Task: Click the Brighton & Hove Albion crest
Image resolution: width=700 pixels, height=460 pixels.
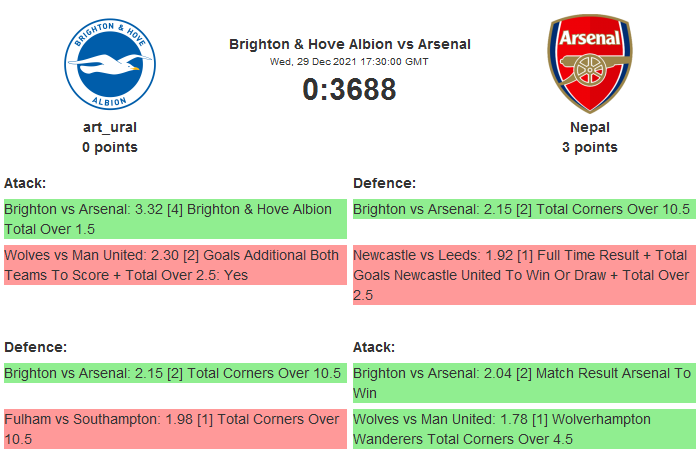Action: pyautogui.click(x=109, y=63)
